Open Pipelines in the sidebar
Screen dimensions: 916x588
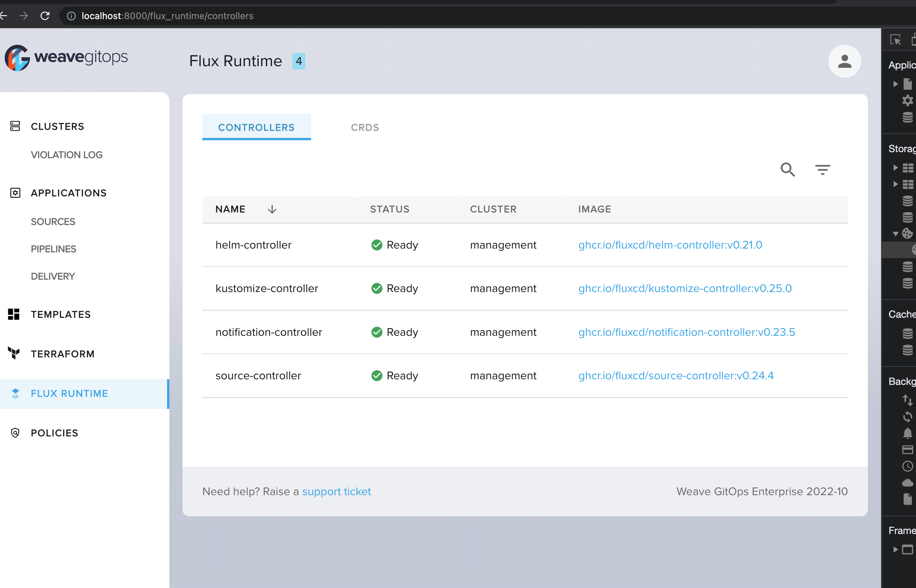[x=53, y=249]
